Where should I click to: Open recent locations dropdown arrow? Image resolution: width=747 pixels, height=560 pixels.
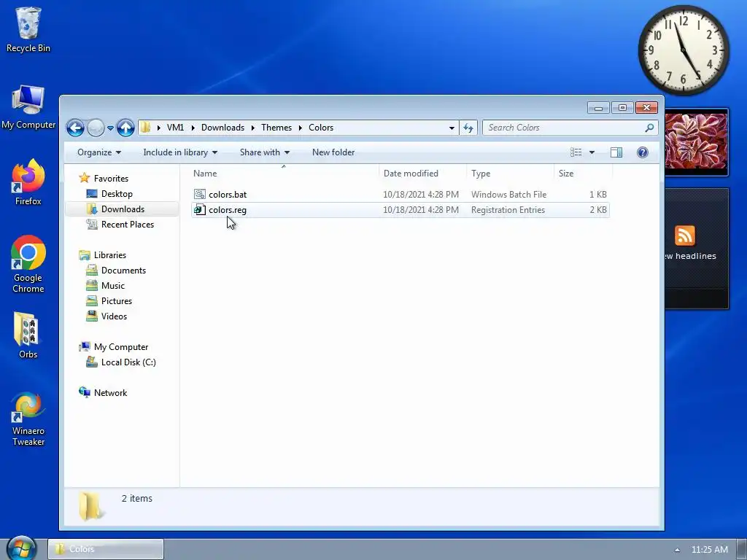pyautogui.click(x=110, y=128)
